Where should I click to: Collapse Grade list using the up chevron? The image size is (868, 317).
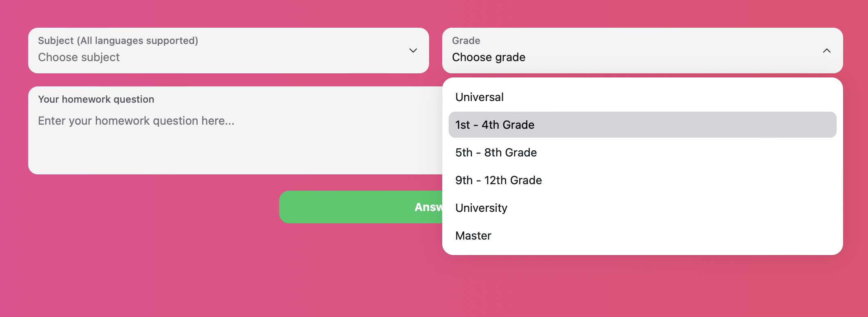827,51
